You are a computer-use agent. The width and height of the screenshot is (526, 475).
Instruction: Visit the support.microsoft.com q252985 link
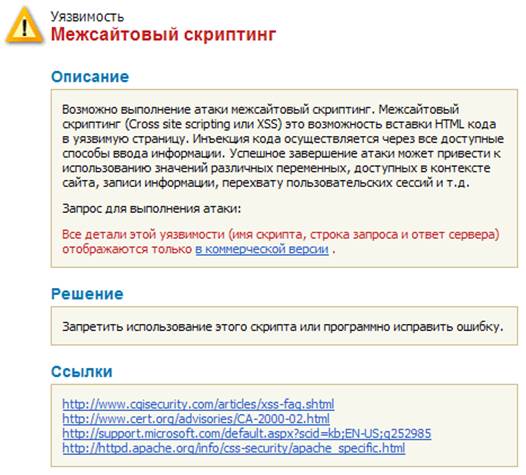[247, 434]
